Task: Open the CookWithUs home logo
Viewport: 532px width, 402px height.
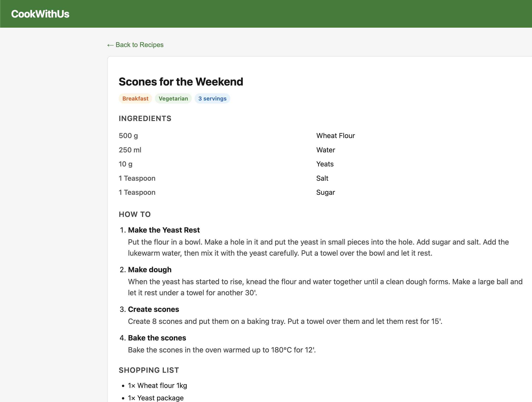Action: 40,14
